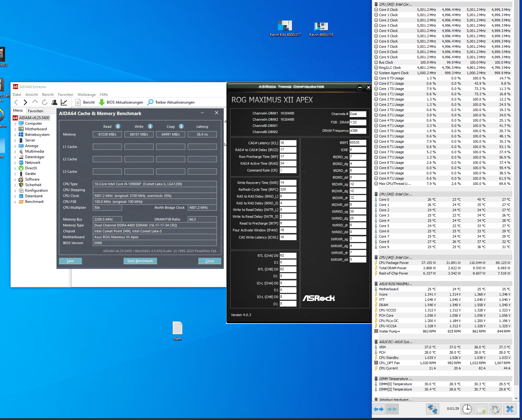522x420 pixels.
Task: Switch to Favoriten sidebar tab
Action: click(x=35, y=111)
